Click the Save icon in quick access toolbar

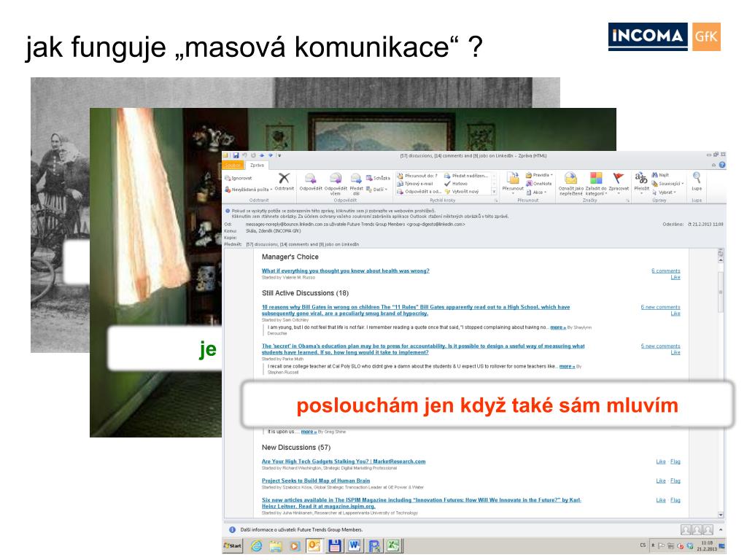pyautogui.click(x=236, y=155)
